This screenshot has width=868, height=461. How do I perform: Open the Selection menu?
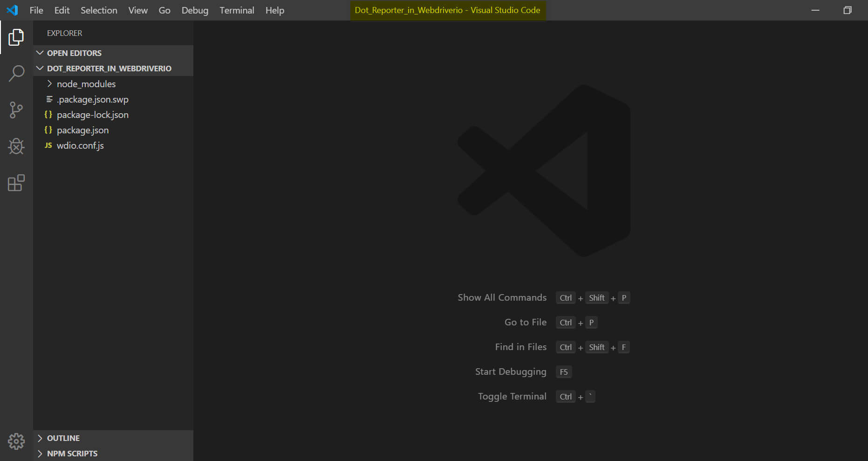[x=99, y=10]
